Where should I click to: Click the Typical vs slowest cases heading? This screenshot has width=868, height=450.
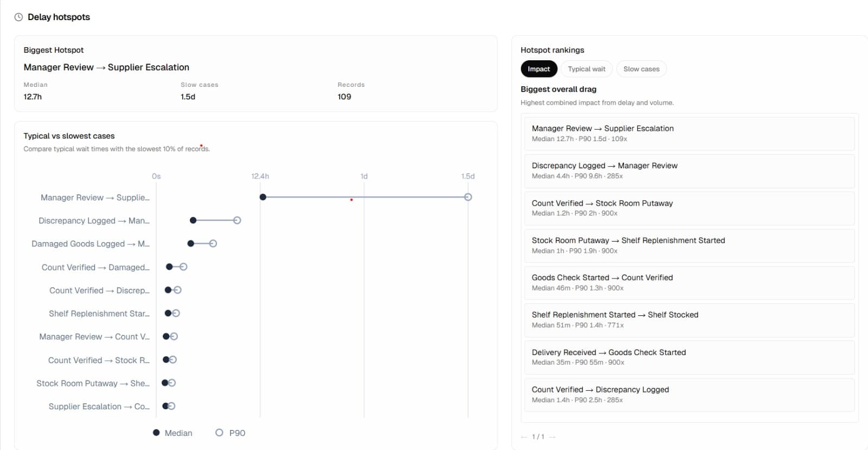pyautogui.click(x=69, y=136)
